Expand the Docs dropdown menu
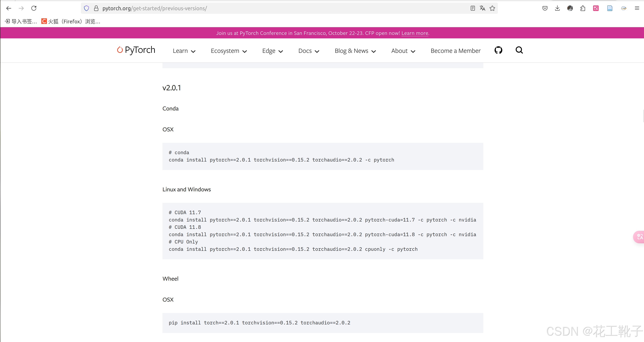Image resolution: width=644 pixels, height=342 pixels. 309,51
